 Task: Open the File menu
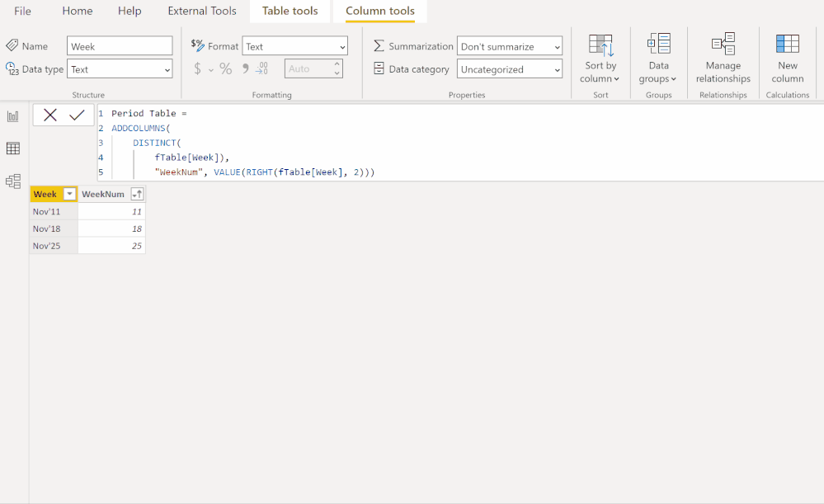pos(22,11)
